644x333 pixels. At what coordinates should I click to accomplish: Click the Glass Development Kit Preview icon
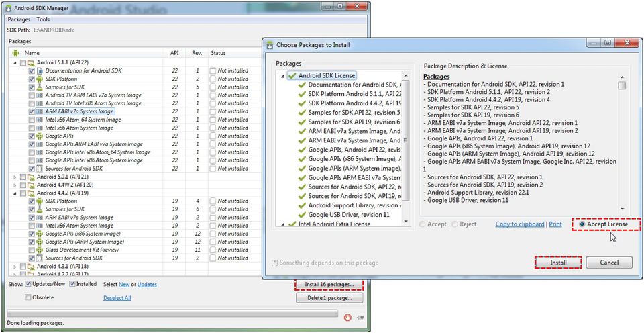40,250
